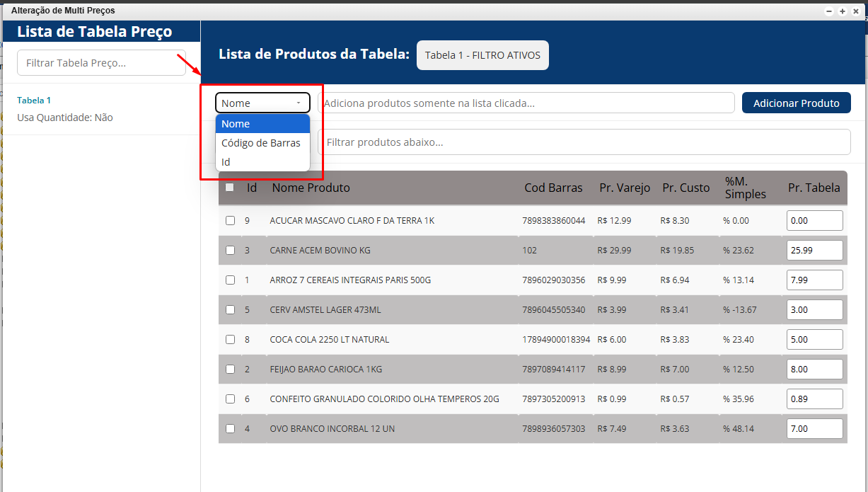Click the Nome Produto column header
This screenshot has width=868, height=492.
coord(311,188)
